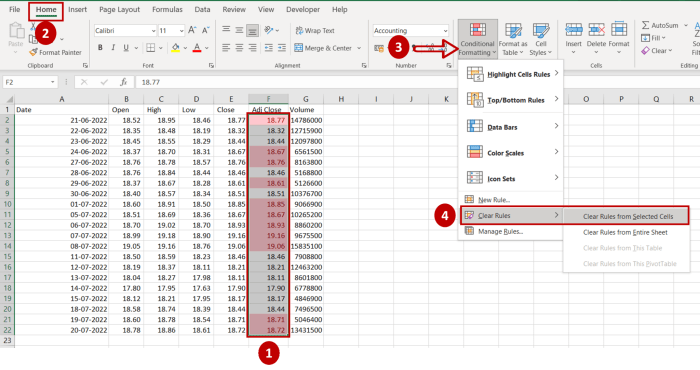Open Top/Bottom Rules submenu

coord(511,100)
